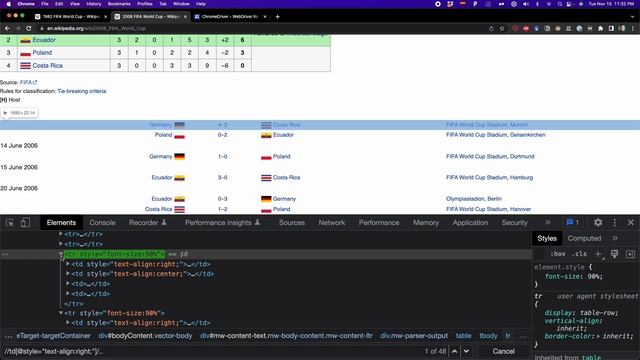The image size is (640, 360).
Task: Open the Recorder tab
Action: click(148, 222)
